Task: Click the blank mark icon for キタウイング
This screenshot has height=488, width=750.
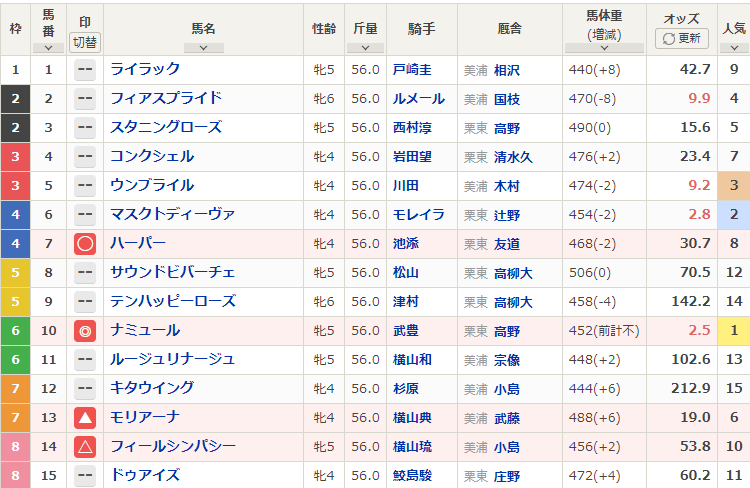Action: tap(85, 389)
